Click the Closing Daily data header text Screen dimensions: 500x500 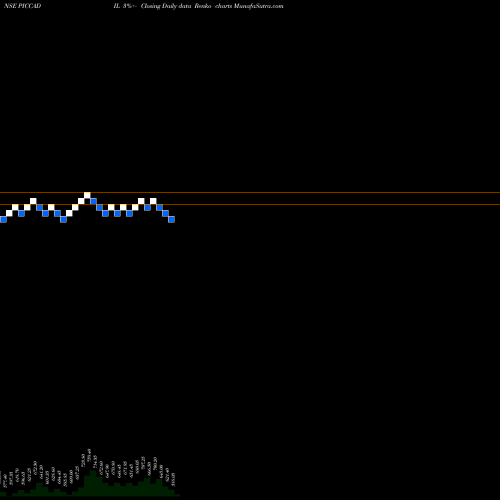coord(165,6)
